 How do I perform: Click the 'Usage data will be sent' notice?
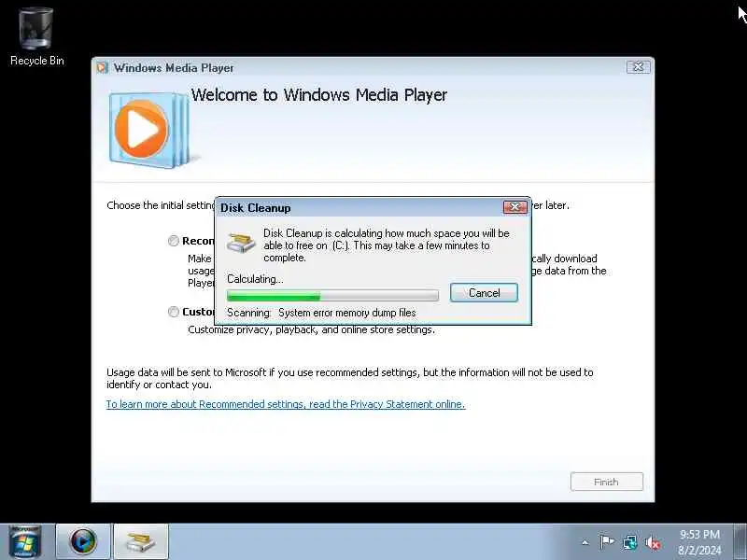[349, 379]
